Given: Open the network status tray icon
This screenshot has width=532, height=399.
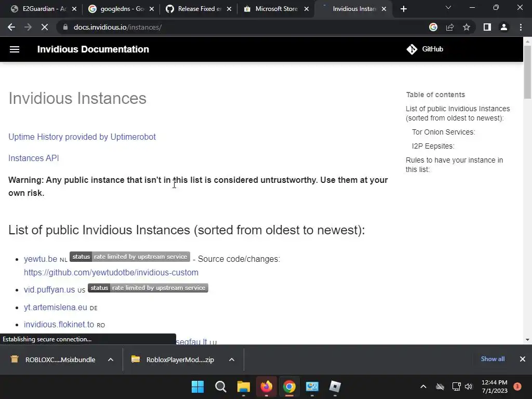Looking at the screenshot, I should pos(456,387).
